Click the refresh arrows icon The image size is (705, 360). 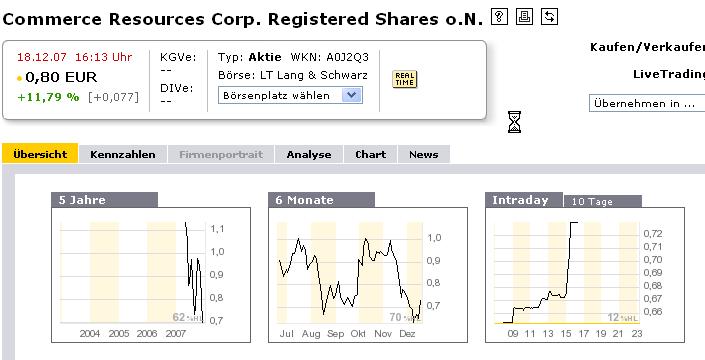coord(549,17)
